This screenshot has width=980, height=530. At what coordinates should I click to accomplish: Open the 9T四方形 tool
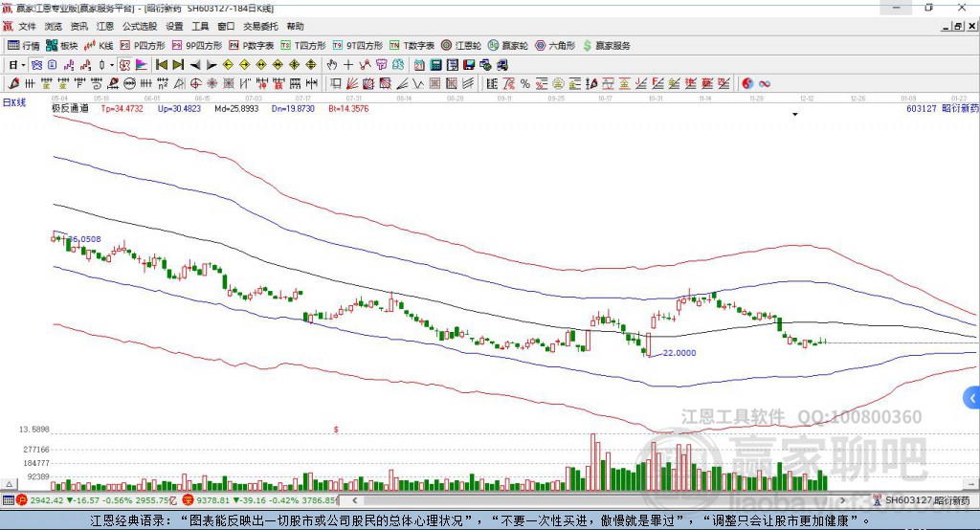[358, 46]
